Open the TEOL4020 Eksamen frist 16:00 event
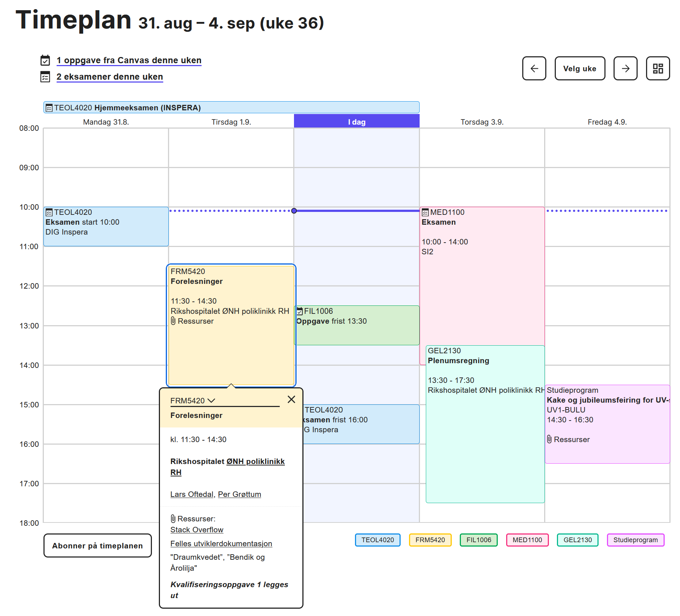 361,424
